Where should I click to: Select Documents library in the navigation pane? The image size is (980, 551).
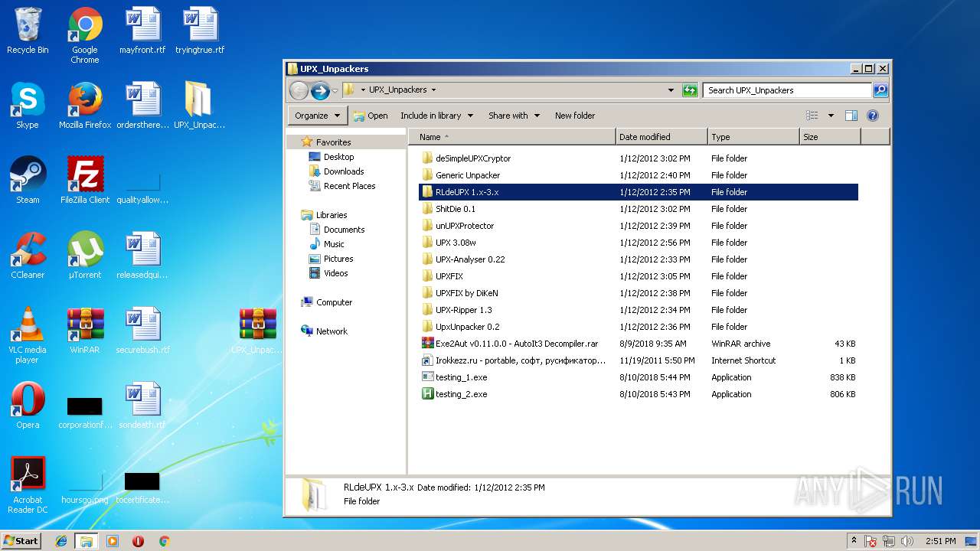[x=344, y=230]
